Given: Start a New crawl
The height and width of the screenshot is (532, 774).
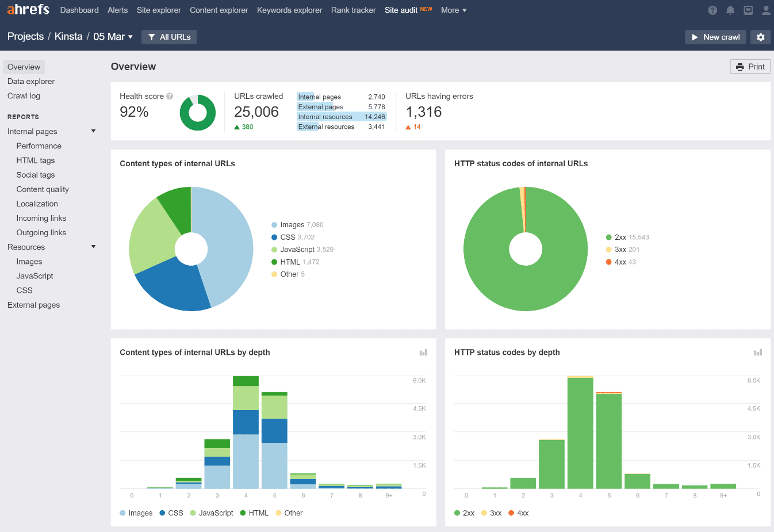Looking at the screenshot, I should click(715, 37).
